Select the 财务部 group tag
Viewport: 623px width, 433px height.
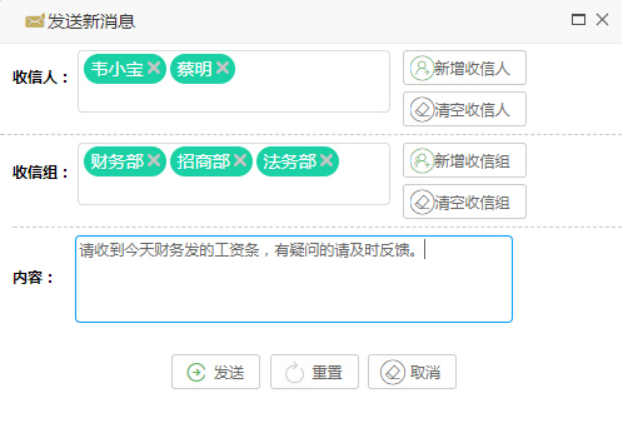[115, 161]
